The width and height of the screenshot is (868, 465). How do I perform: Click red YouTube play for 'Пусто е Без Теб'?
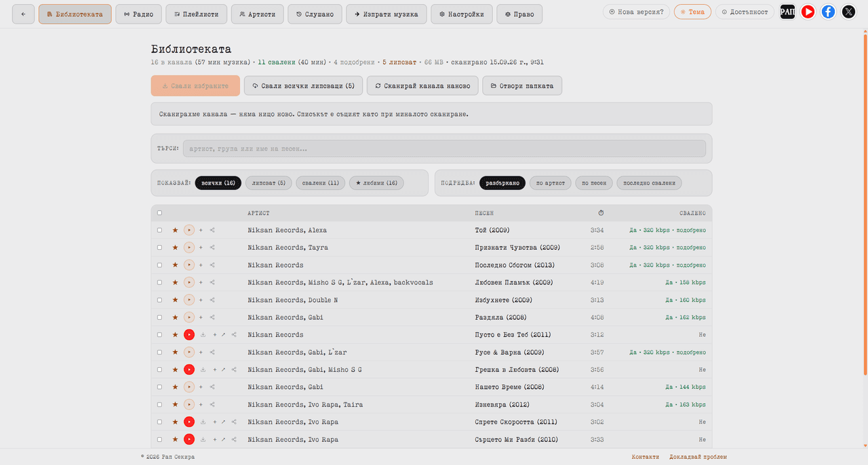pos(189,335)
